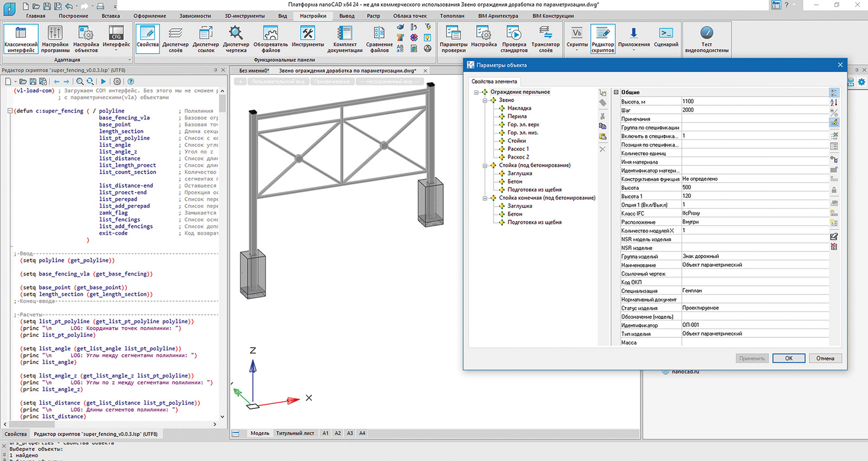Toggle Классический интерфейс mode
Image resolution: width=868 pixels, height=461 pixels.
coord(21,39)
